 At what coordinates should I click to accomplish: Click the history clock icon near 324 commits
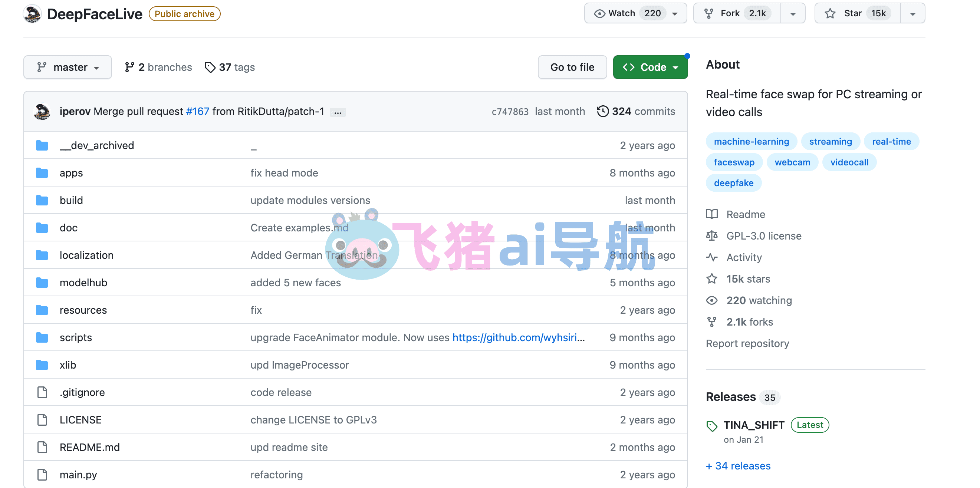[x=603, y=112]
